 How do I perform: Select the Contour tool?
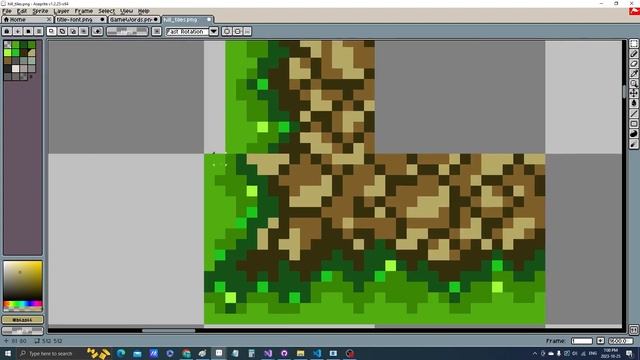pos(633,133)
